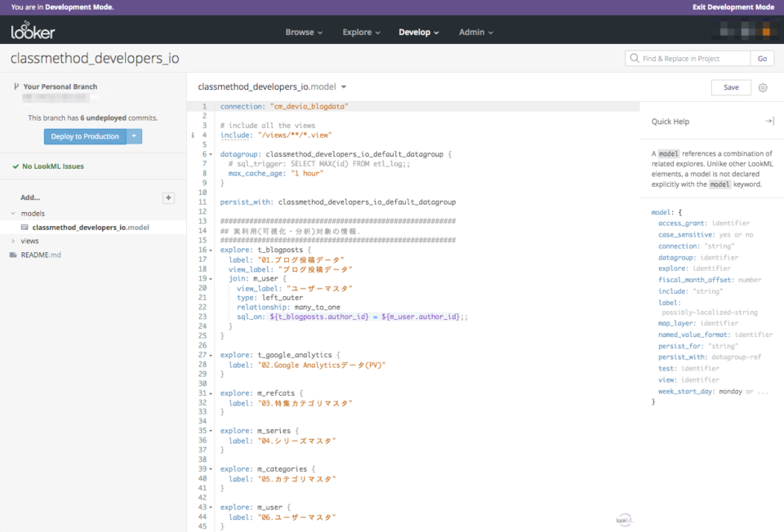784x532 pixels.
Task: Click the Save button
Action: 730,86
